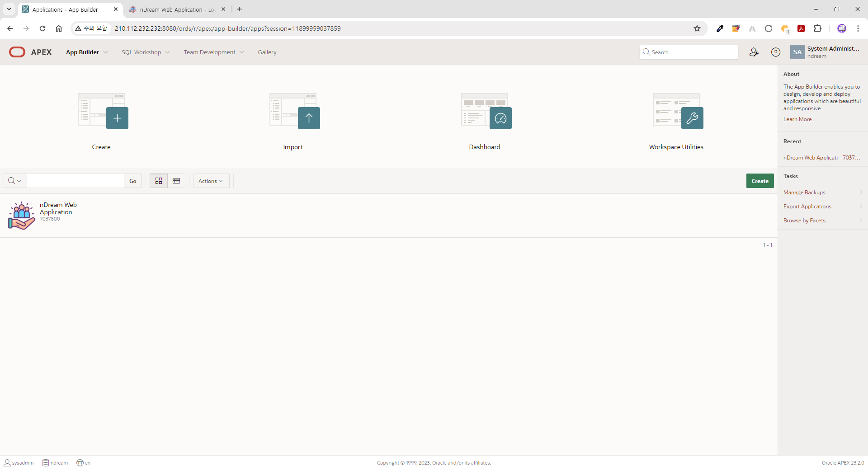Screen dimensions: 868x470
Task: Go to browser home page
Action: click(x=59, y=28)
